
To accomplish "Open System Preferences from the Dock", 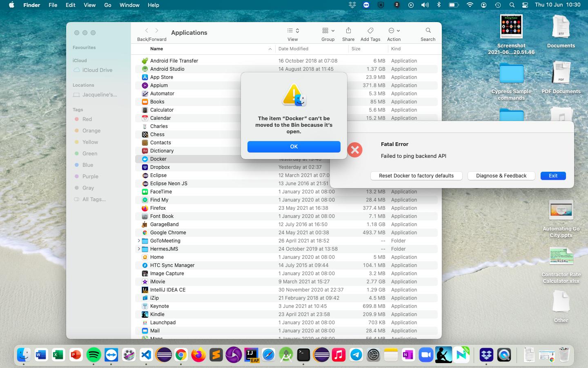I will click(374, 355).
